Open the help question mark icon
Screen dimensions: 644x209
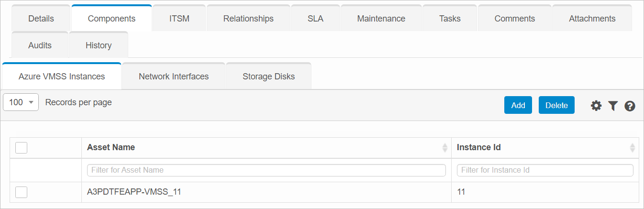pyautogui.click(x=630, y=106)
